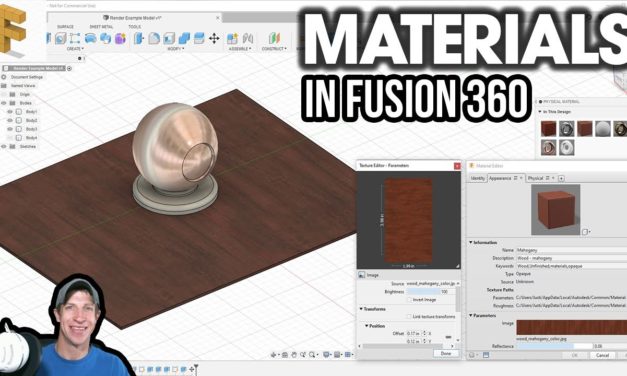Click the Document Settings gear icon
Image resolution: width=627 pixels, height=376 pixels.
(x=4, y=77)
